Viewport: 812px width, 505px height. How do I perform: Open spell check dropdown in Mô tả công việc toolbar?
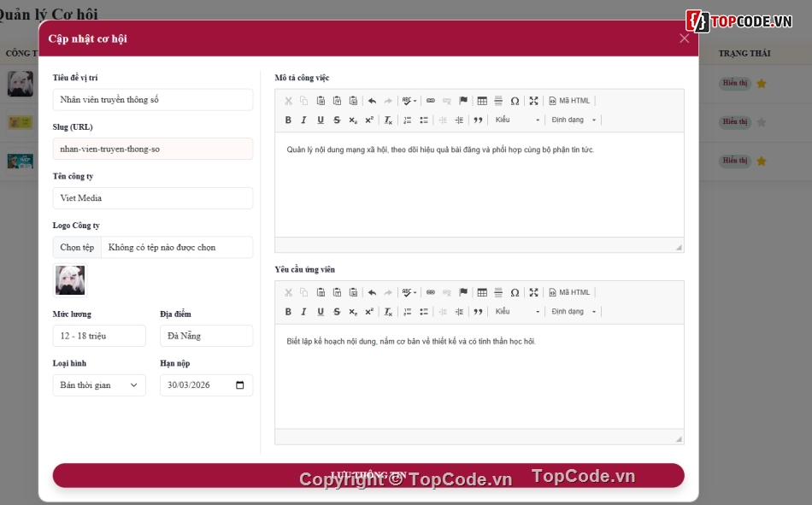click(409, 101)
